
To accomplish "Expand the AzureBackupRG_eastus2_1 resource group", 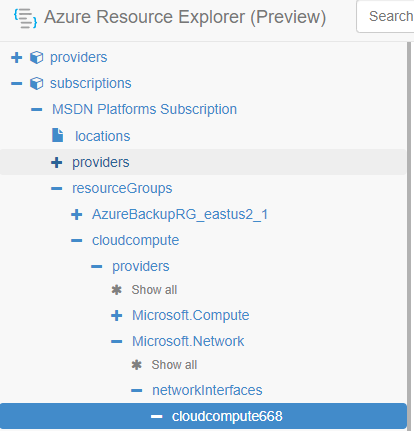I will pos(76,214).
